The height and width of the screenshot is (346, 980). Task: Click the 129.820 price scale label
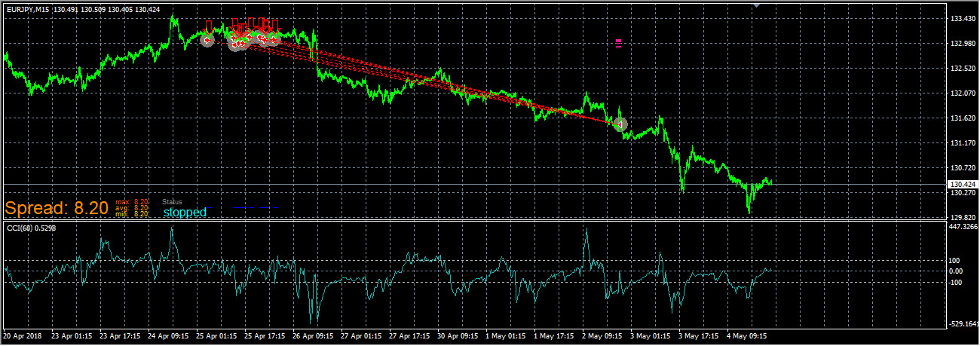click(x=962, y=217)
